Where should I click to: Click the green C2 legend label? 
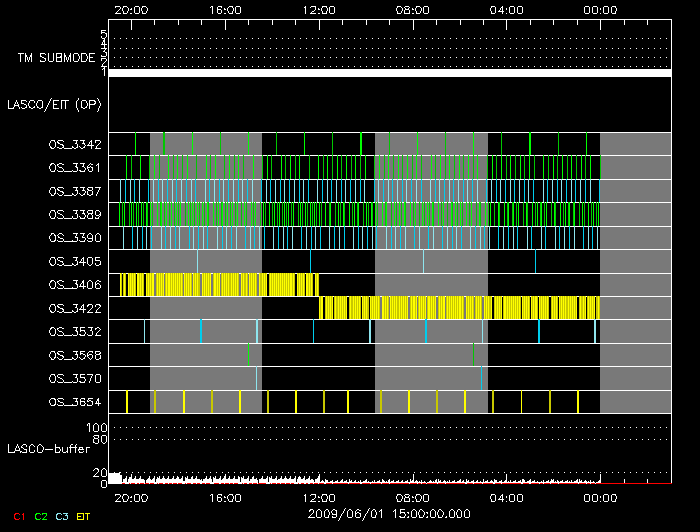tap(41, 516)
